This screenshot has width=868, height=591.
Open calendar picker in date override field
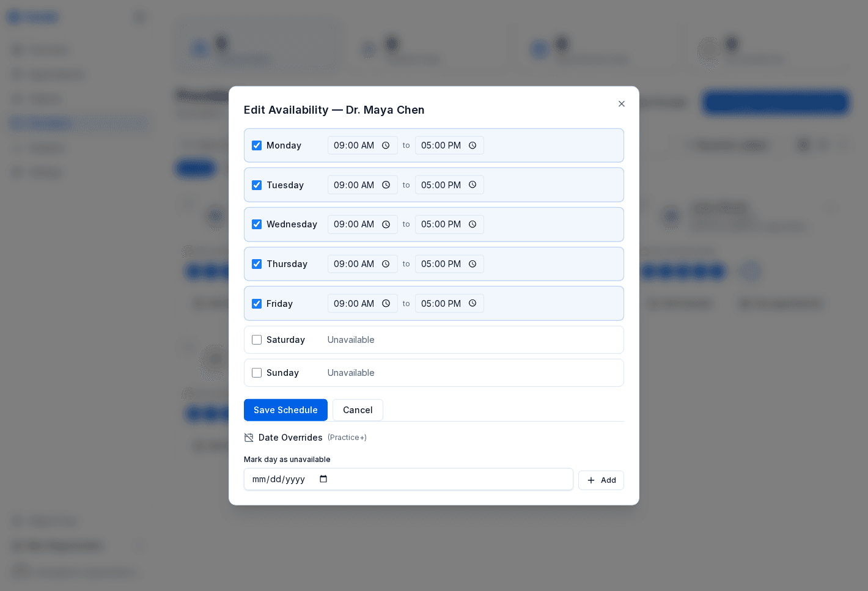coord(323,479)
